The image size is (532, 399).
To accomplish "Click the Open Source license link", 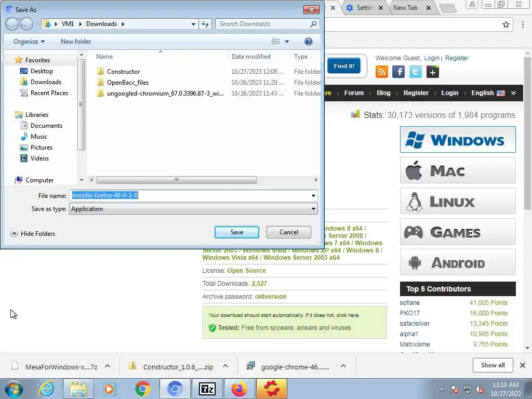I will (246, 270).
